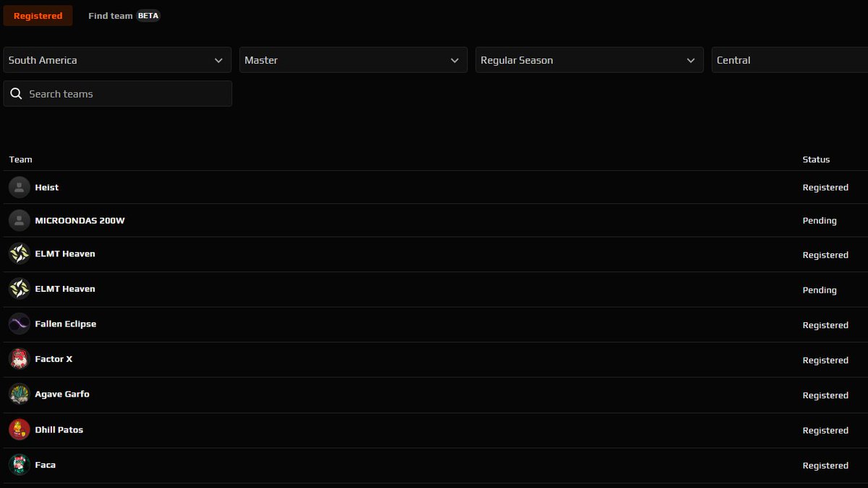Viewport: 868px width, 488px height.
Task: Open the Faca team name
Action: click(x=46, y=465)
